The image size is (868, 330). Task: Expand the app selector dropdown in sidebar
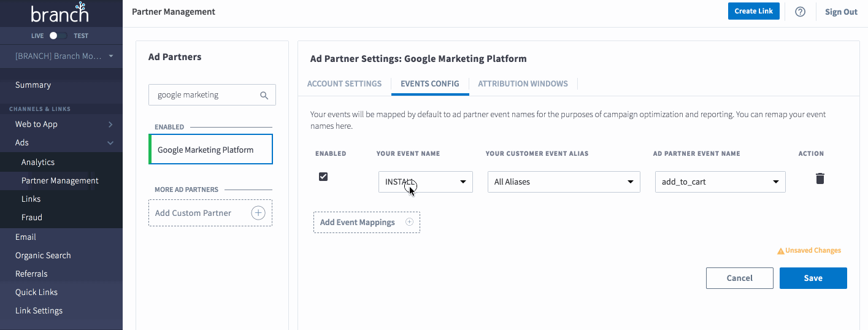[x=111, y=56]
